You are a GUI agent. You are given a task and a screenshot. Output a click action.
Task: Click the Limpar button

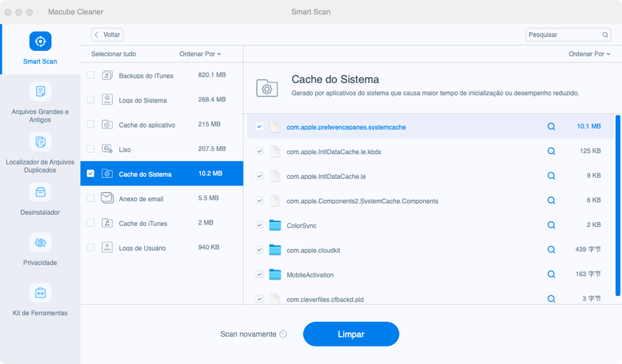(351, 334)
